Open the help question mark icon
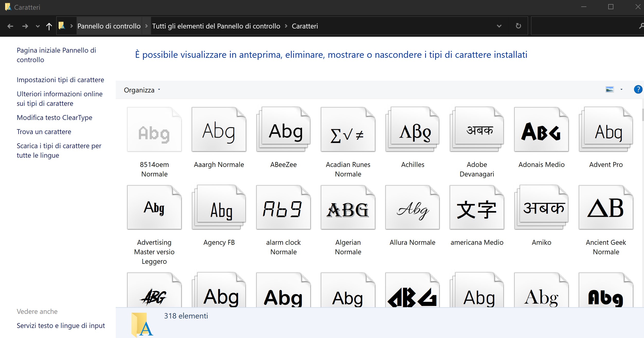Viewport: 644px width, 338px height. [638, 89]
